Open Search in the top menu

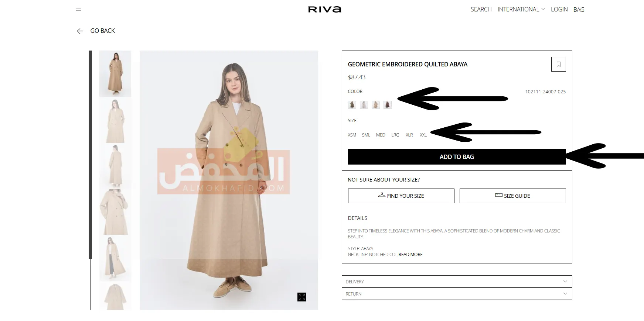click(481, 9)
